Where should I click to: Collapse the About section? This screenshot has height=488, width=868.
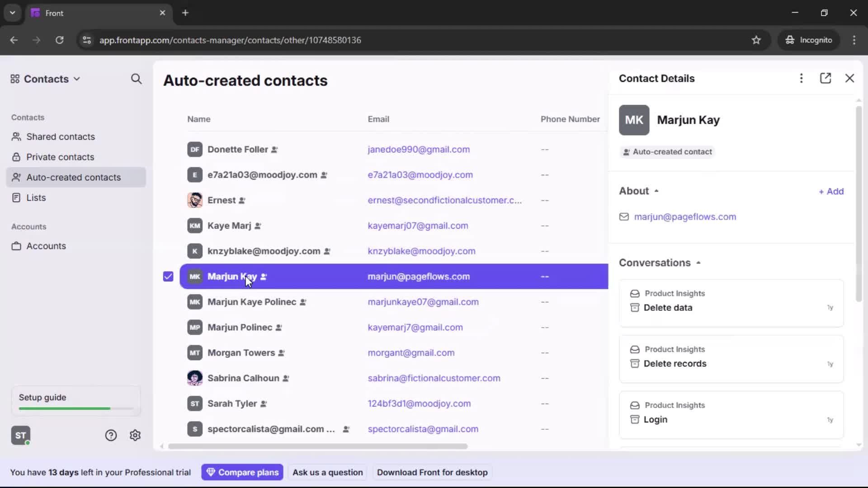[656, 191]
